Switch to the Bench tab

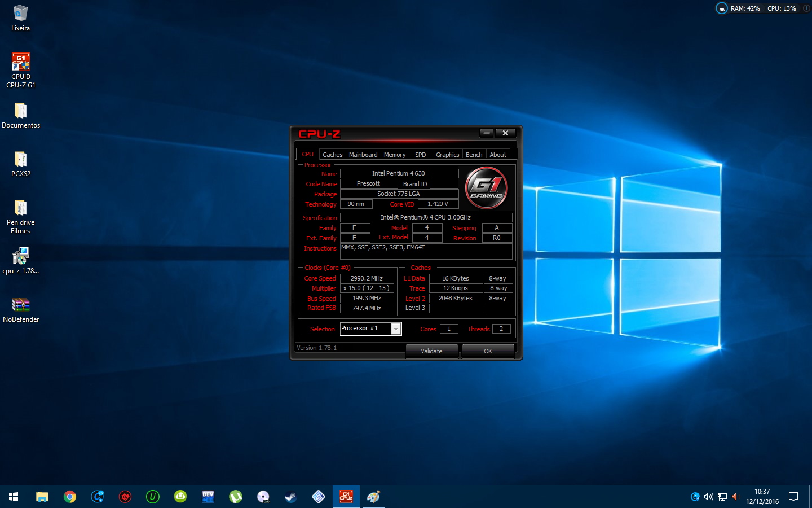pos(474,155)
